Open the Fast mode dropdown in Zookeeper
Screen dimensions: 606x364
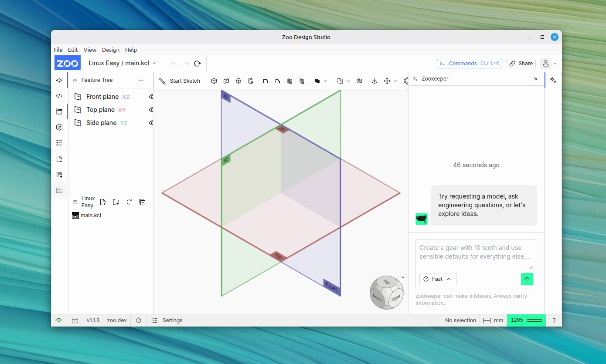point(438,279)
